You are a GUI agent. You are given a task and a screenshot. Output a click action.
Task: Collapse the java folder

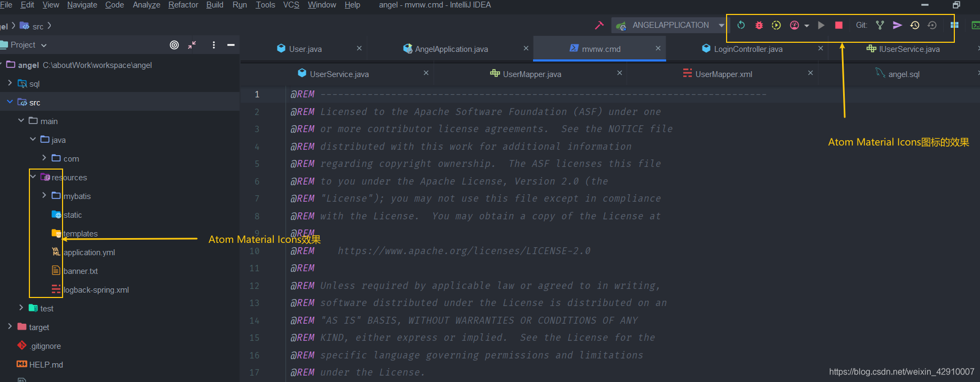pos(33,139)
